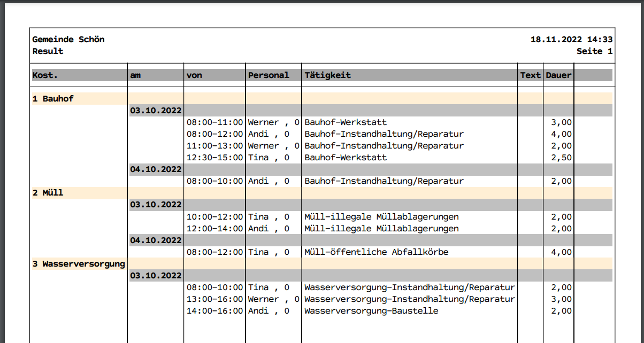The width and height of the screenshot is (644, 343).
Task: Click the 'Result' subtitle under the title
Action: click(48, 51)
